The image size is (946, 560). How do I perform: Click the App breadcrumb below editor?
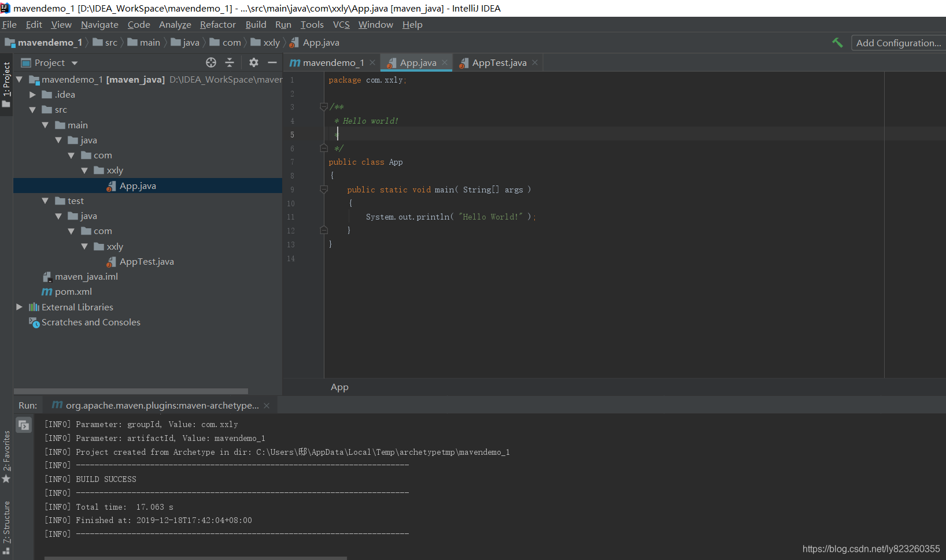point(339,387)
